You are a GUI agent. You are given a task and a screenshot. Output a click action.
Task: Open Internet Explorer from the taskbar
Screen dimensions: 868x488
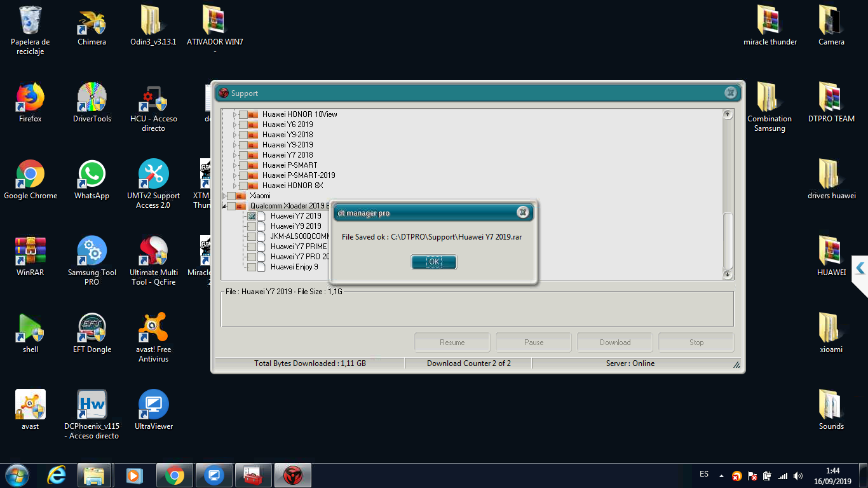(57, 475)
